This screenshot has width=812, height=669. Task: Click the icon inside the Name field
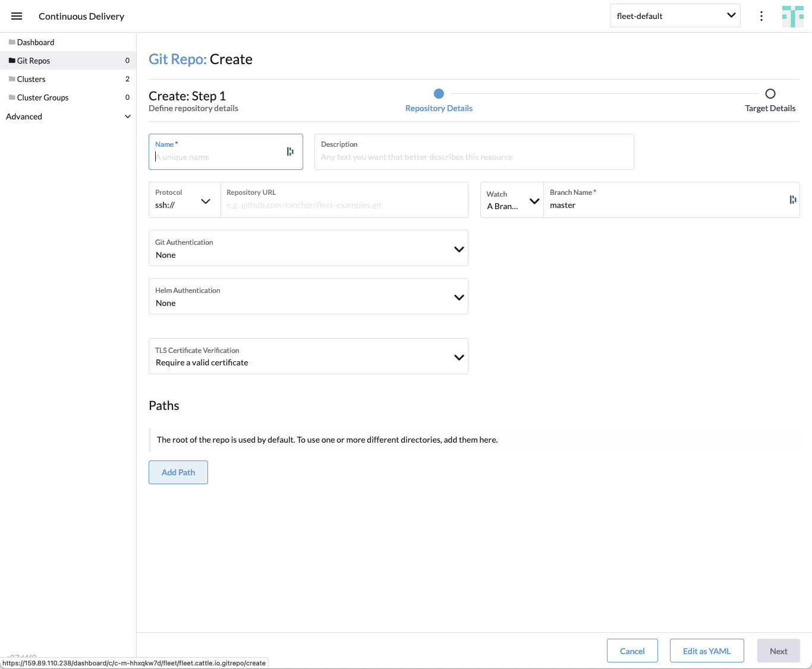pos(290,152)
